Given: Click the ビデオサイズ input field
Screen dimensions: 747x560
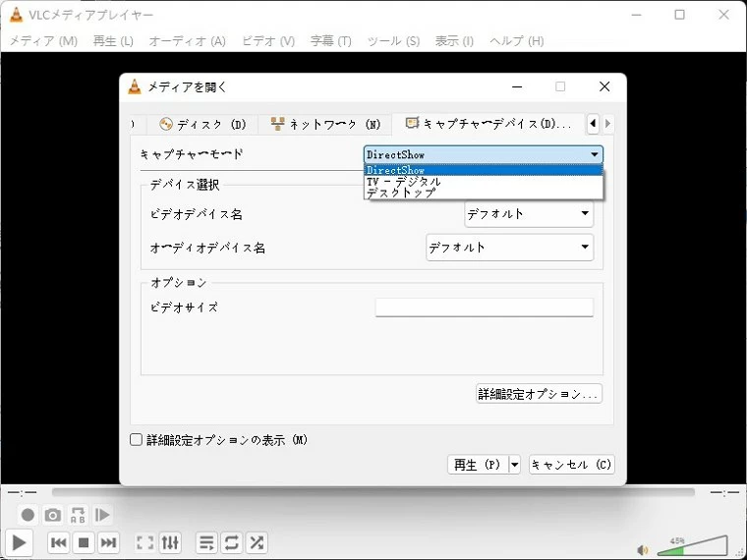Looking at the screenshot, I should click(x=484, y=308).
